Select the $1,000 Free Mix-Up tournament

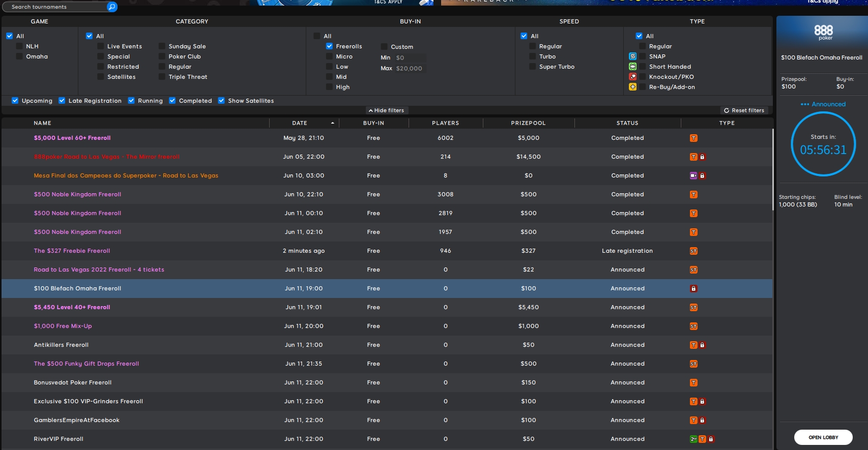[63, 326]
